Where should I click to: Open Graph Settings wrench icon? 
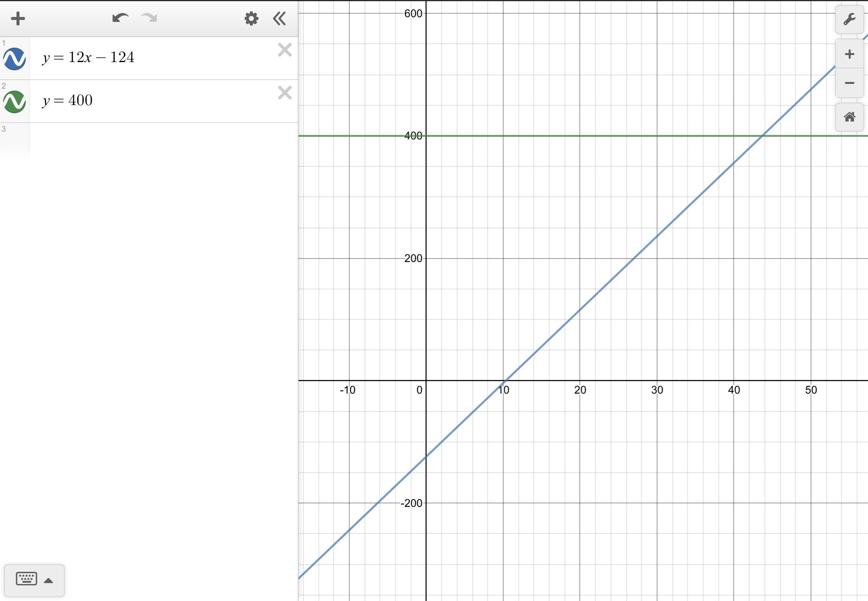(849, 20)
